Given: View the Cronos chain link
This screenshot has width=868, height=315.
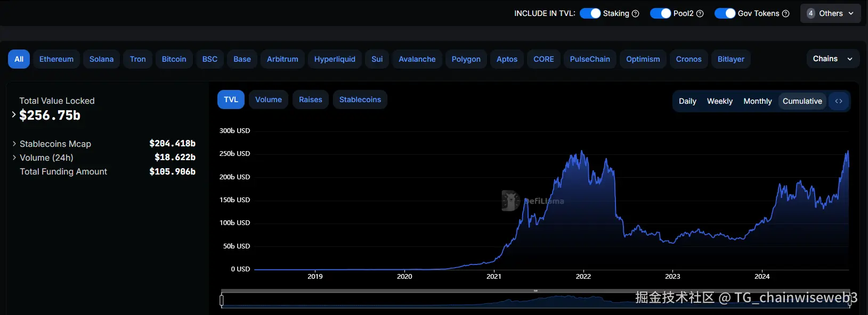Looking at the screenshot, I should coord(689,59).
